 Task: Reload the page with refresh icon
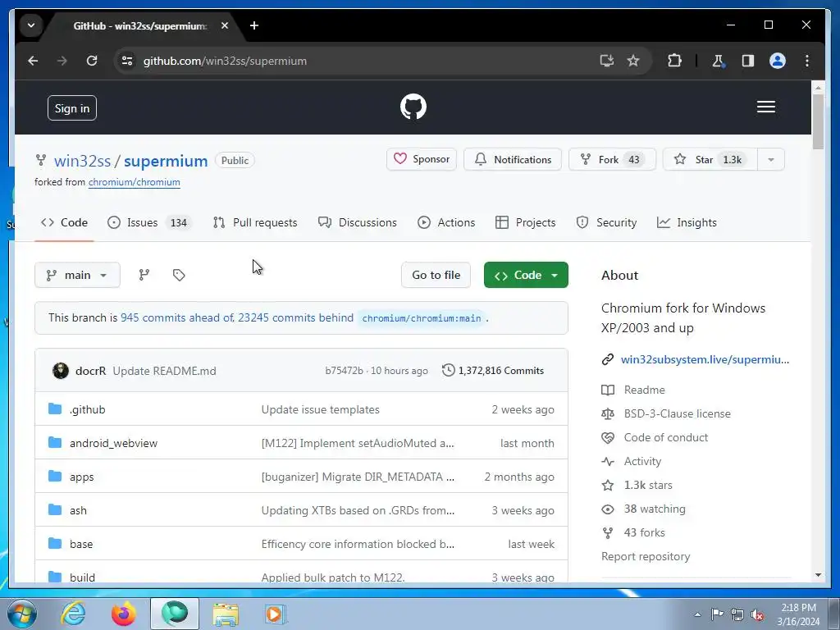pyautogui.click(x=92, y=61)
